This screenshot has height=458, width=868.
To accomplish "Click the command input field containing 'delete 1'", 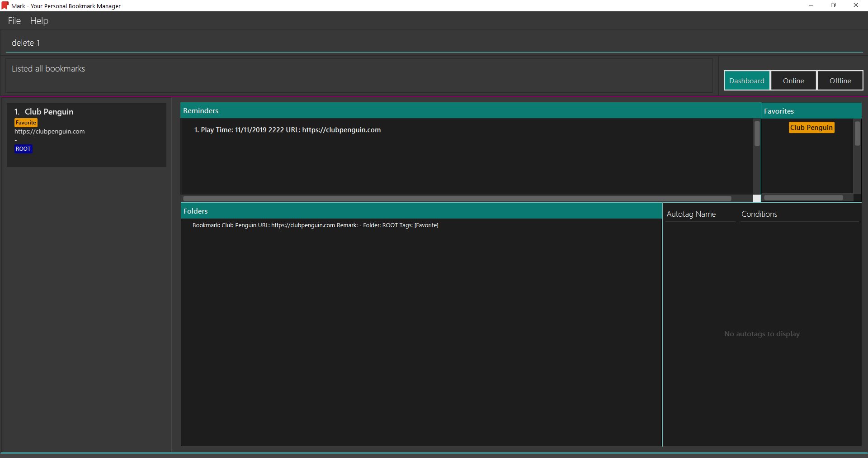I will coord(434,43).
